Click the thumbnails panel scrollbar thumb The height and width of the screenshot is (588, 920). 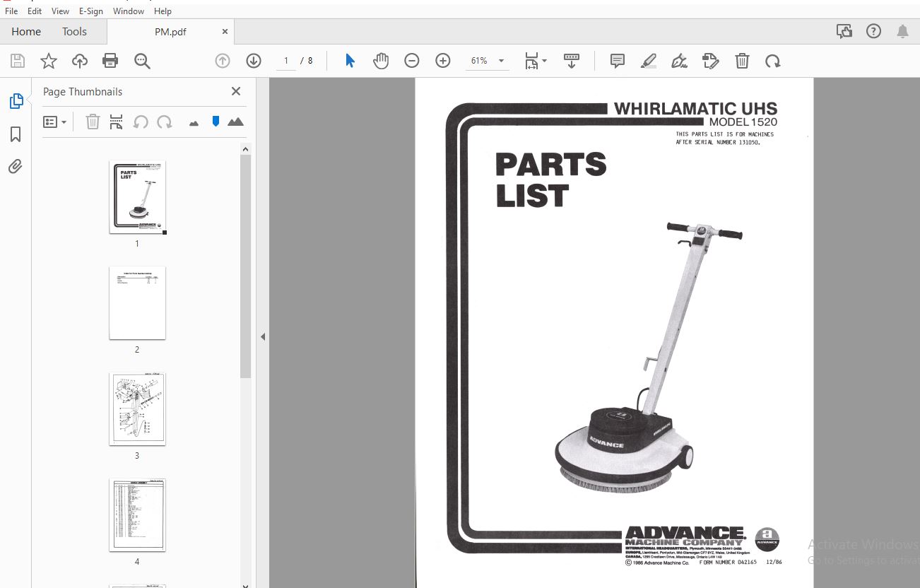pos(245,266)
